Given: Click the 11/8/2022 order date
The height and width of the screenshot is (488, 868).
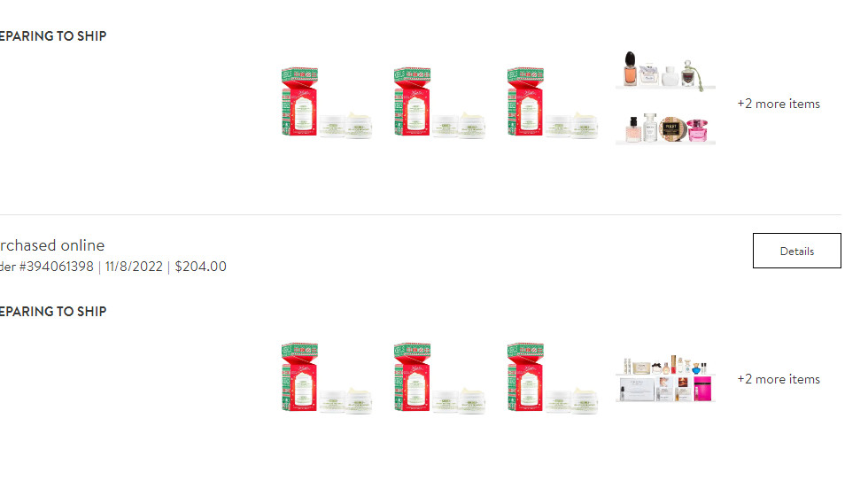Looking at the screenshot, I should [x=134, y=266].
